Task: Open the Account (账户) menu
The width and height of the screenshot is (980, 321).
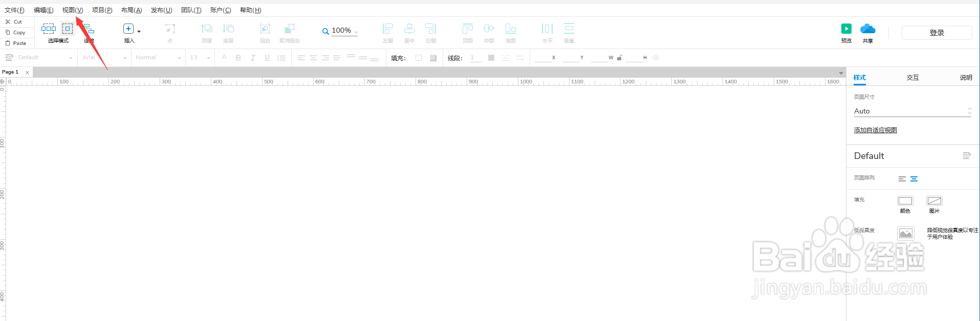Action: (221, 10)
